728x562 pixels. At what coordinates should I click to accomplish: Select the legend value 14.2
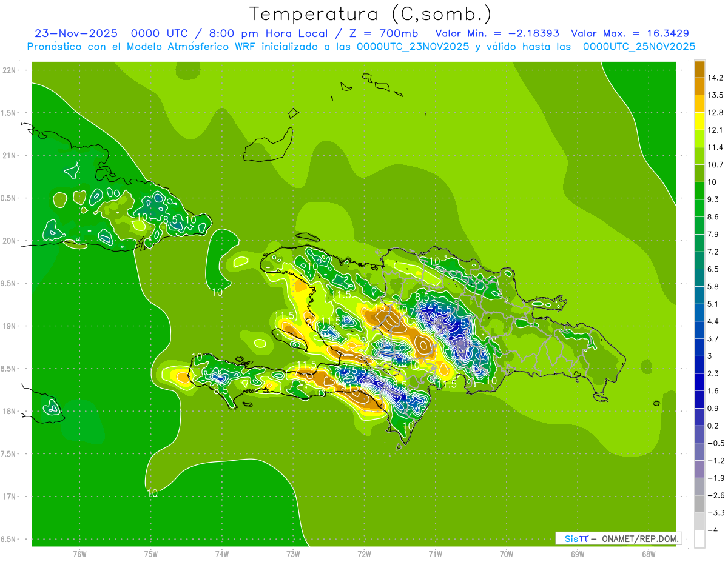716,78
